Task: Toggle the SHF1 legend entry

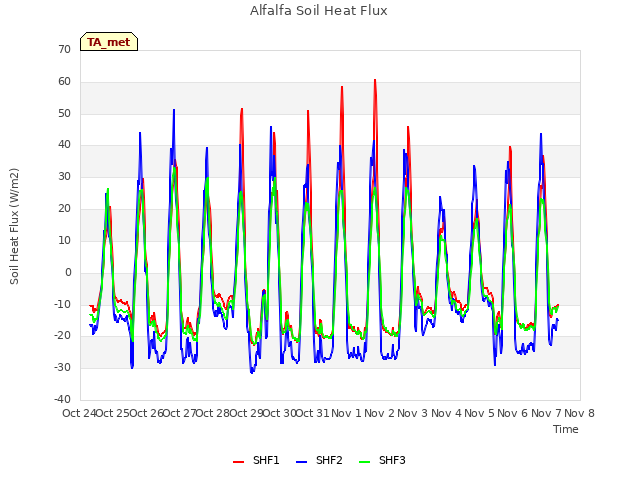Action: pyautogui.click(x=256, y=460)
